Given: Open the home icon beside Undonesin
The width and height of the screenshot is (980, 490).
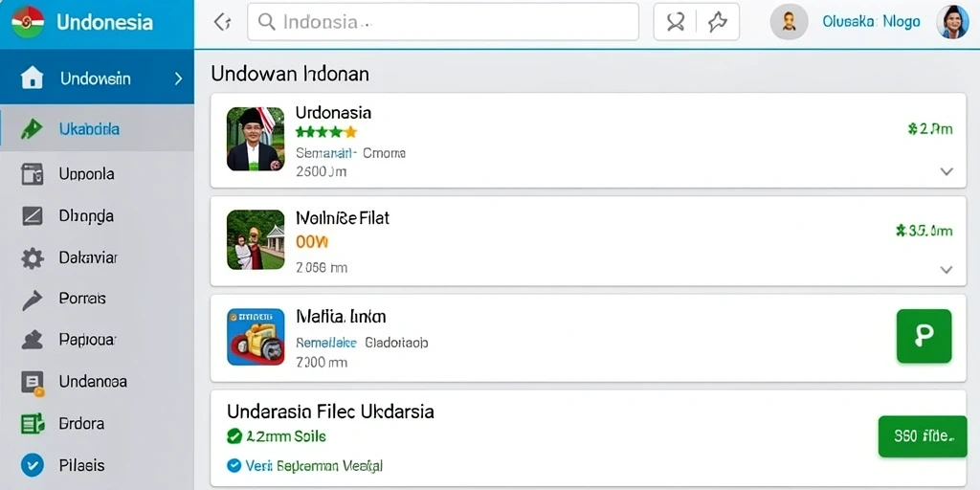Looking at the screenshot, I should point(32,78).
